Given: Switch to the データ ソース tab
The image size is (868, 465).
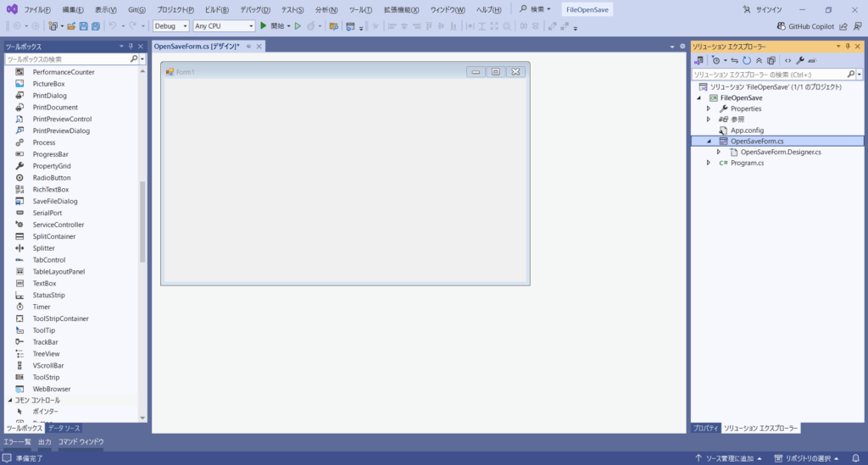Looking at the screenshot, I should 64,429.
